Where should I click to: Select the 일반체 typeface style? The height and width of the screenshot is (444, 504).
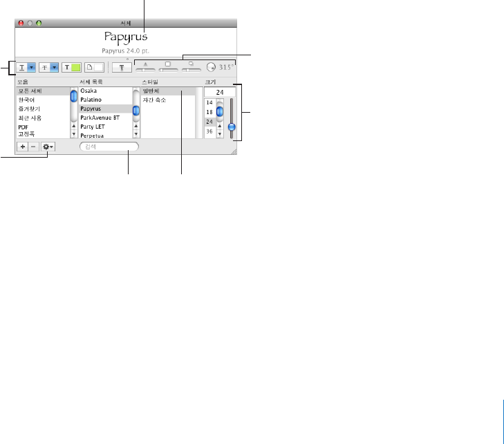pos(168,91)
